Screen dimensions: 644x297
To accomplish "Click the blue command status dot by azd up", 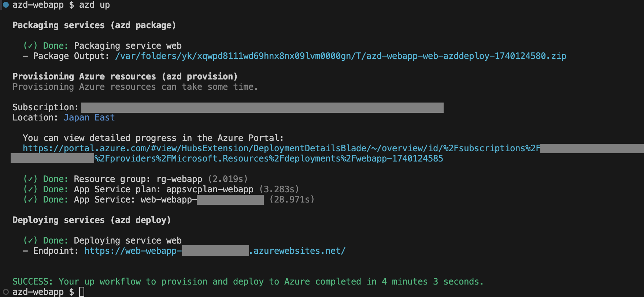I will pos(6,5).
